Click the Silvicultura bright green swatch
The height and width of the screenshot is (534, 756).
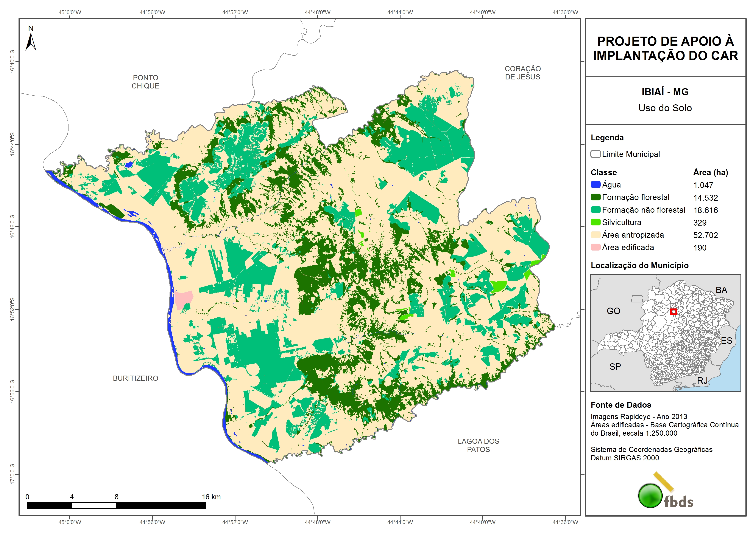click(x=595, y=222)
